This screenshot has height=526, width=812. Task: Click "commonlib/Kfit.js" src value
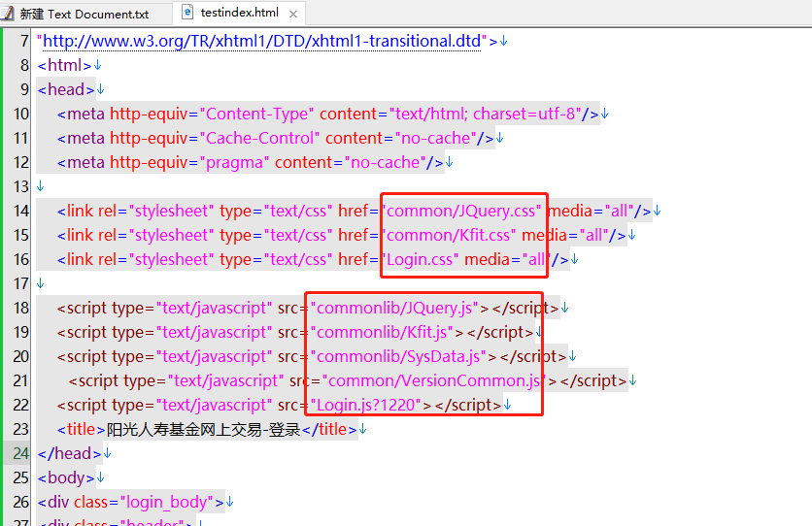pos(382,333)
